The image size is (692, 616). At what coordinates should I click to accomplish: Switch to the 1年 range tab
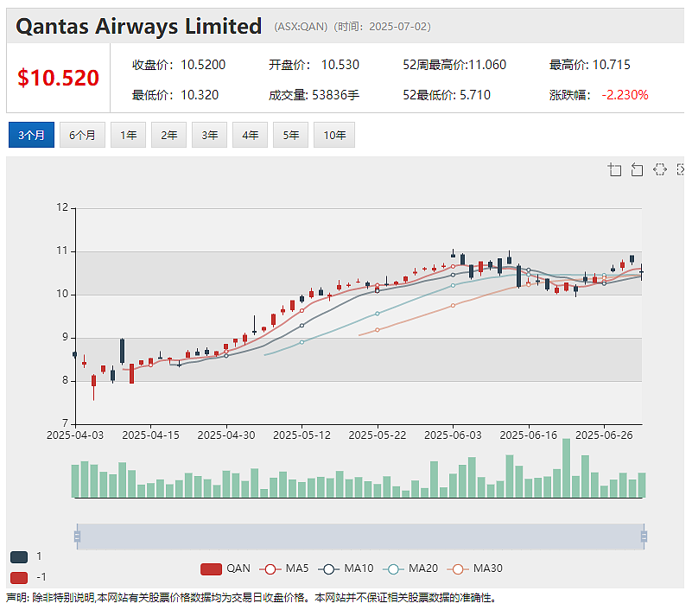[x=128, y=135]
